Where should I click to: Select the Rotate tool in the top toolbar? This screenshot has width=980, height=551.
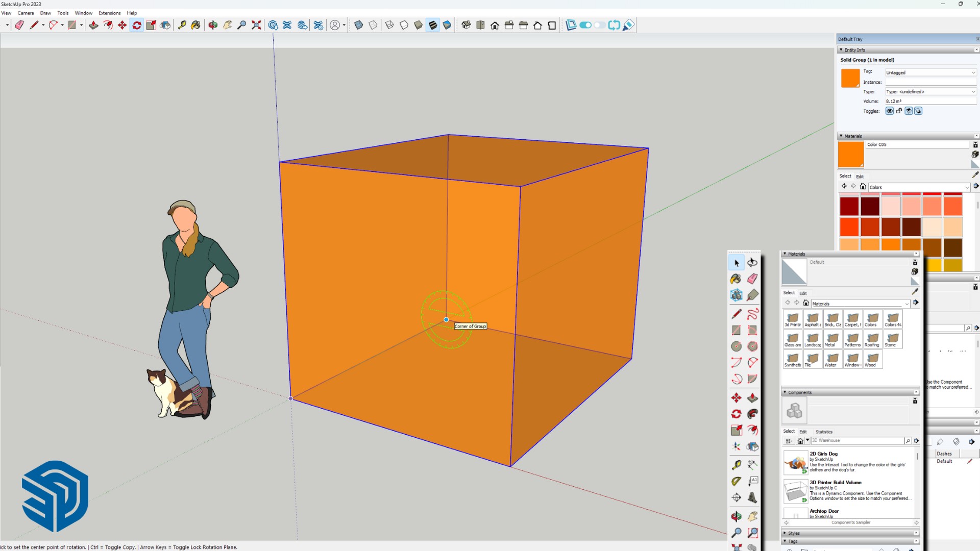[x=136, y=24]
